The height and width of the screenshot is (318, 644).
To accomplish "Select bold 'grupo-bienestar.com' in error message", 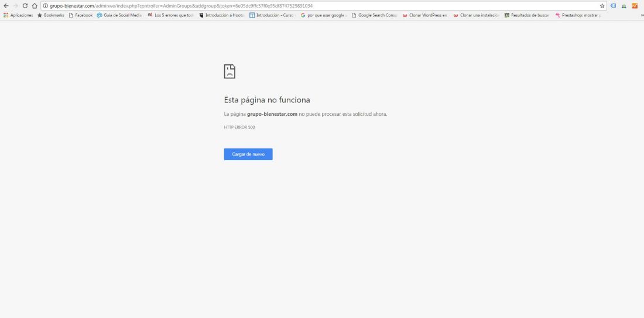I will [x=272, y=114].
